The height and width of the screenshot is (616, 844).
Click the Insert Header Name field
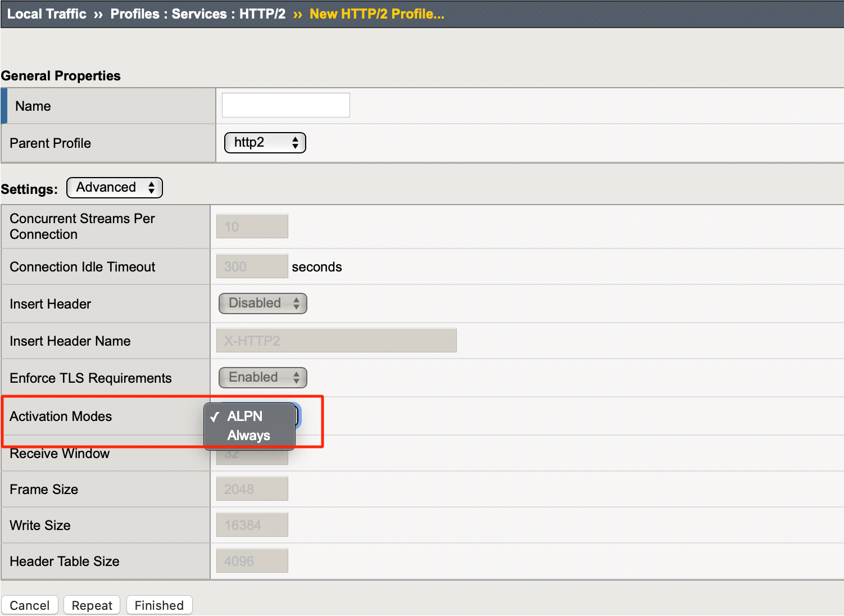click(336, 341)
